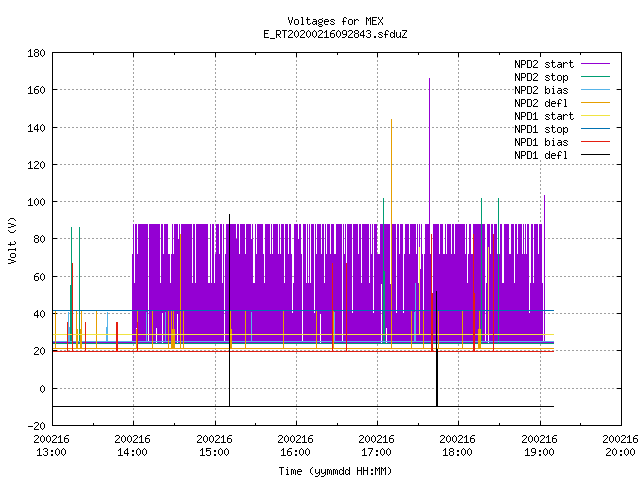Click the 60 y-axis tick label
The height and width of the screenshot is (480, 640).
coord(39,277)
